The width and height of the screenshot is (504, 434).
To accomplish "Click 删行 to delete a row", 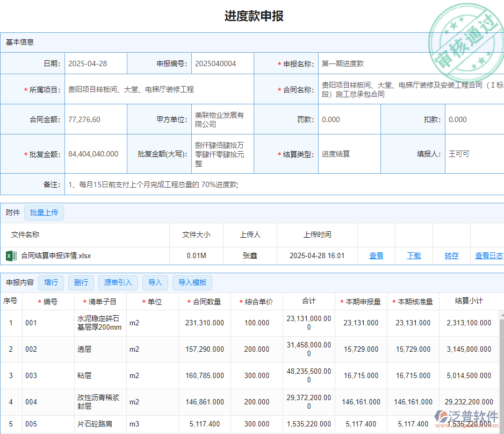I will click(x=81, y=283).
